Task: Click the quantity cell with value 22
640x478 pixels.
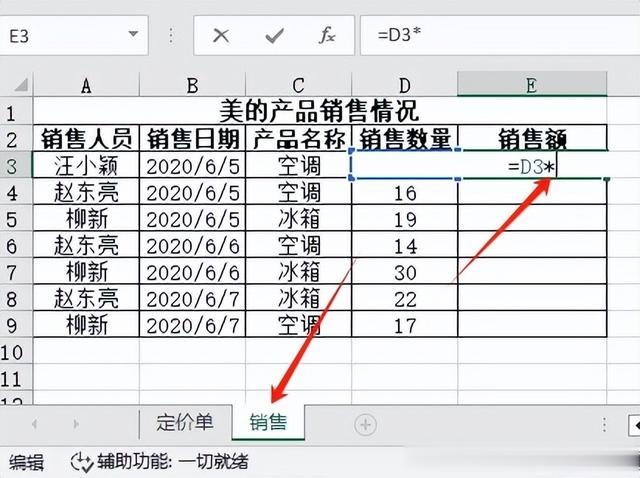Action: click(404, 298)
